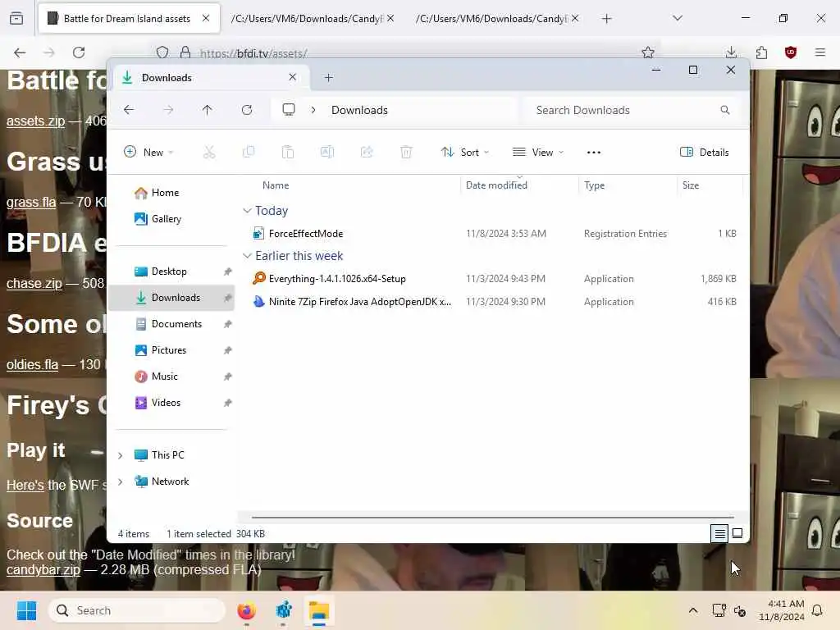Image resolution: width=840 pixels, height=630 pixels.
Task: Switch to details list view icon
Action: click(719, 533)
